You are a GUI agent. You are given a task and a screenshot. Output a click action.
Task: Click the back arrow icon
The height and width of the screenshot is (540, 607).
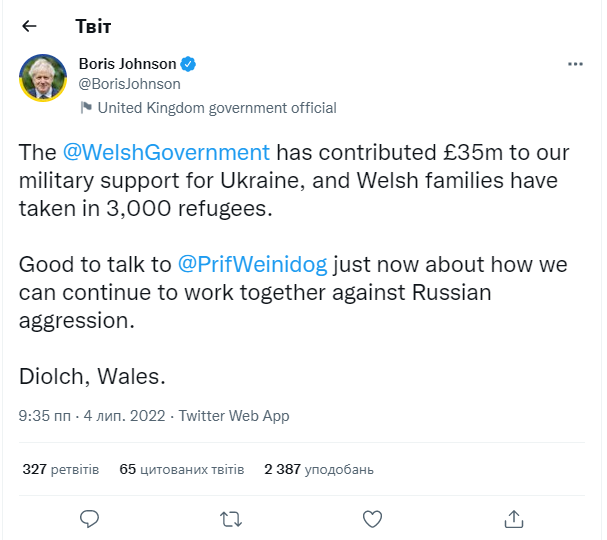point(30,27)
